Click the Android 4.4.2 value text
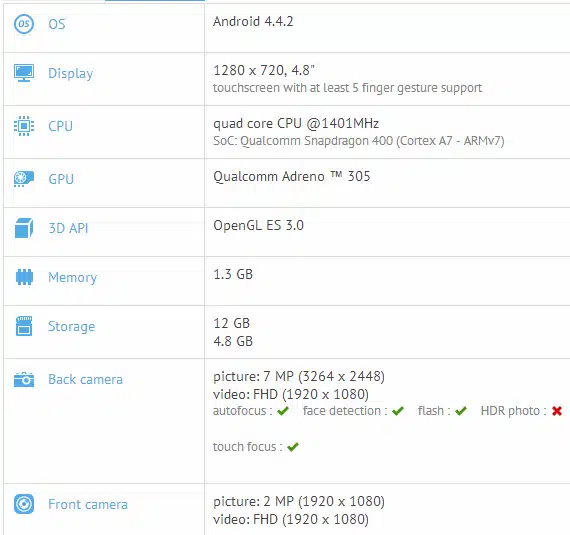 (x=253, y=21)
